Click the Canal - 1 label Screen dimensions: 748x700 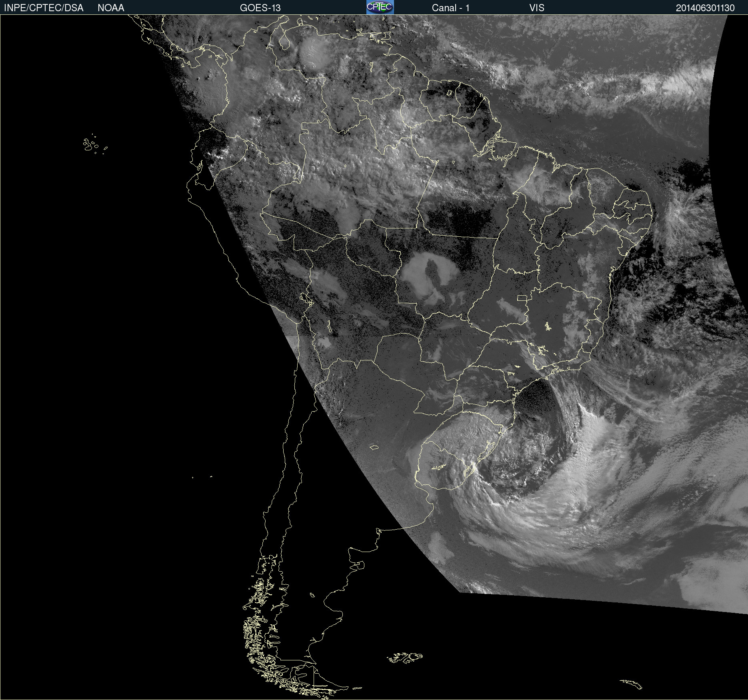click(451, 8)
